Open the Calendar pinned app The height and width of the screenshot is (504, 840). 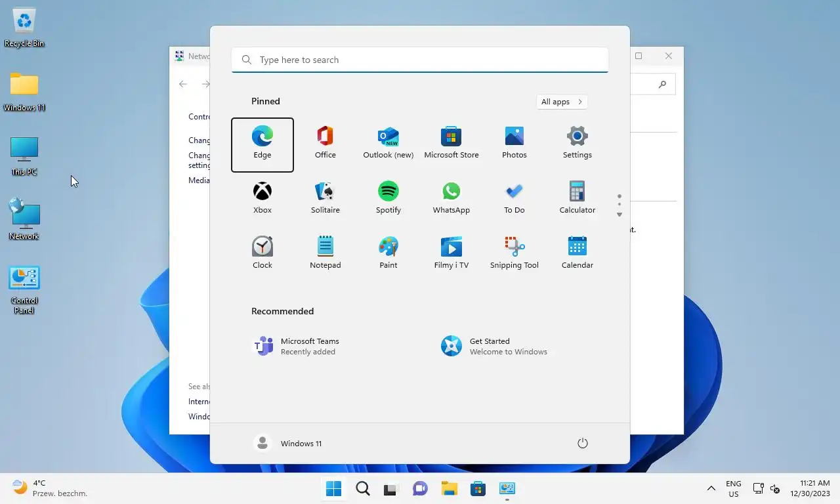coord(577,255)
